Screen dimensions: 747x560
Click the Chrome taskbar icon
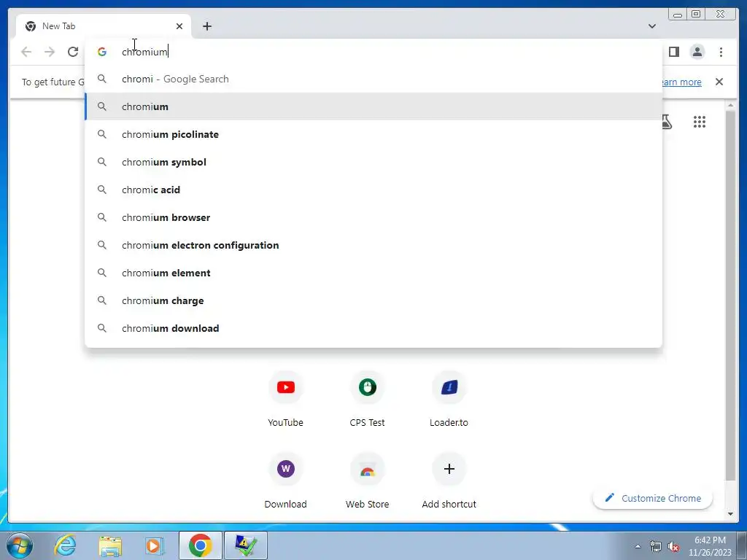200,545
